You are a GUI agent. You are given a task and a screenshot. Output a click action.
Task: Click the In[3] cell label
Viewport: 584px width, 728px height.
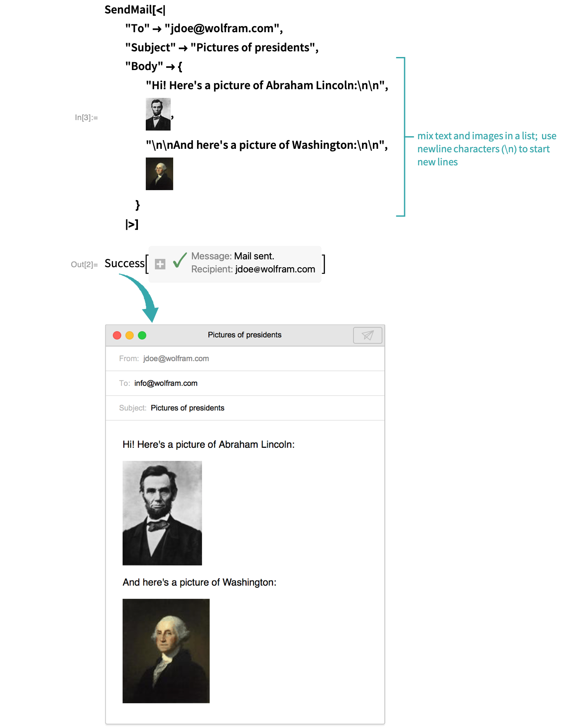coord(86,117)
